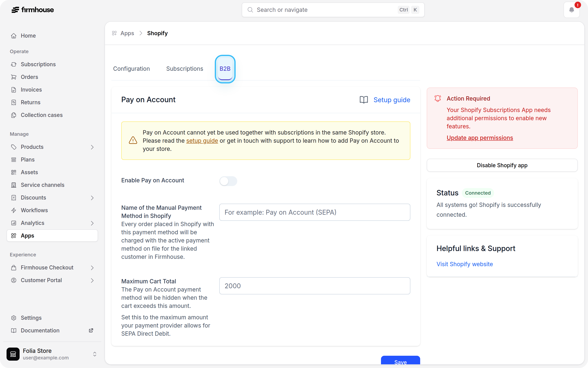588x368 pixels.
Task: Go to Apps in the breadcrumb
Action: coord(127,33)
